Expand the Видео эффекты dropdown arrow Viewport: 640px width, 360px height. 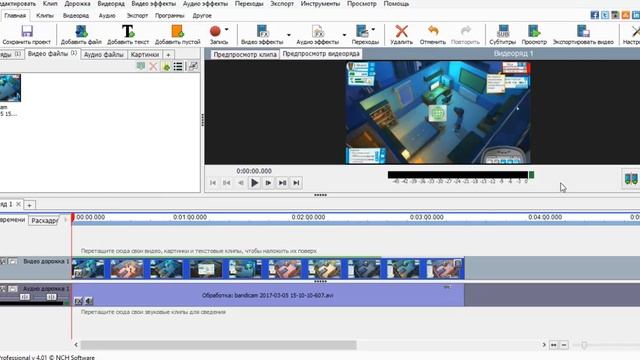click(289, 35)
